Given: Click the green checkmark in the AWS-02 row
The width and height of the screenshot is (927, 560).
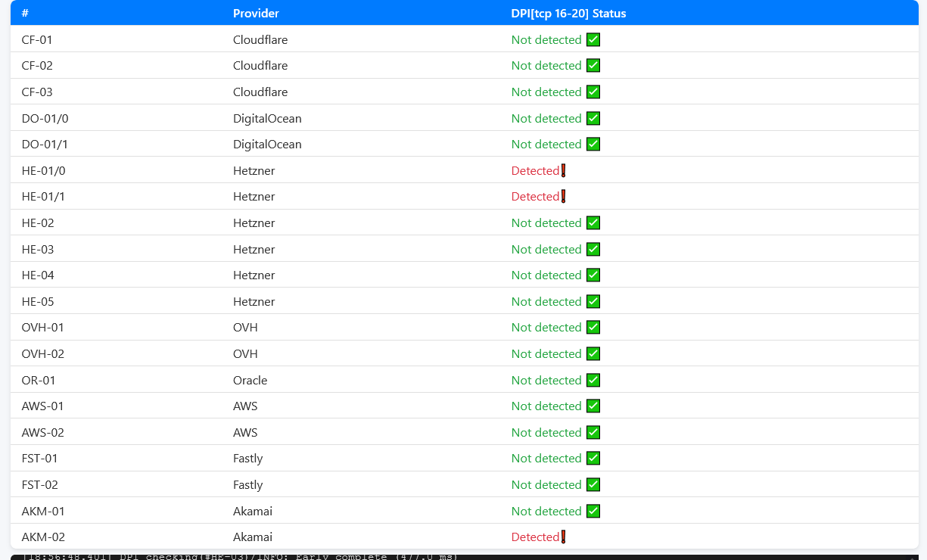Looking at the screenshot, I should tap(593, 433).
